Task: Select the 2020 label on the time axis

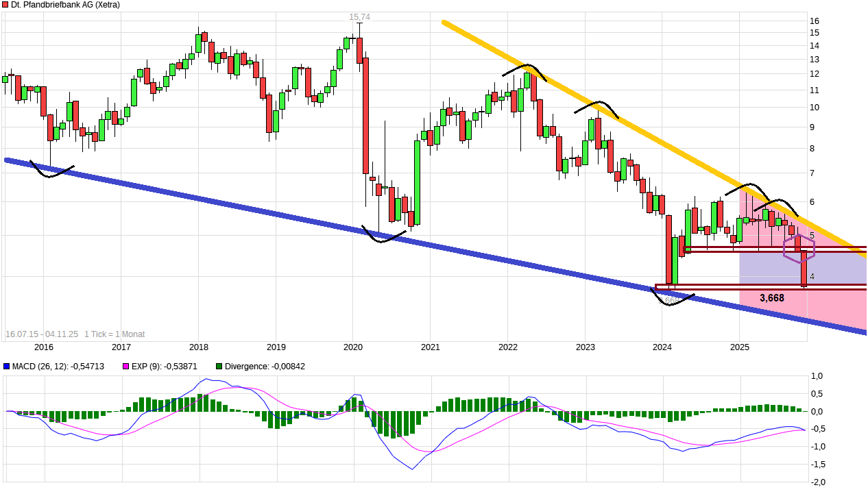Action: tap(353, 348)
